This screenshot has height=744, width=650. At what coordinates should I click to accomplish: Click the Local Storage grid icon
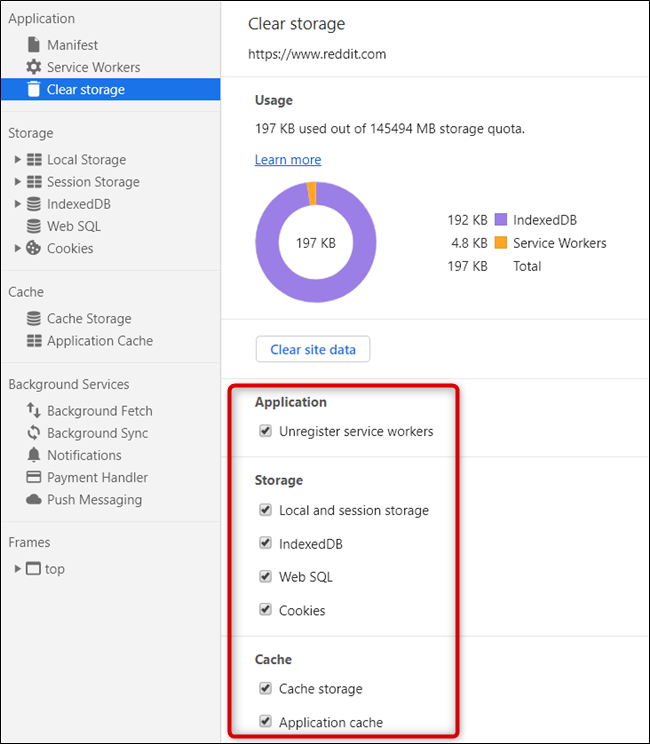34,159
